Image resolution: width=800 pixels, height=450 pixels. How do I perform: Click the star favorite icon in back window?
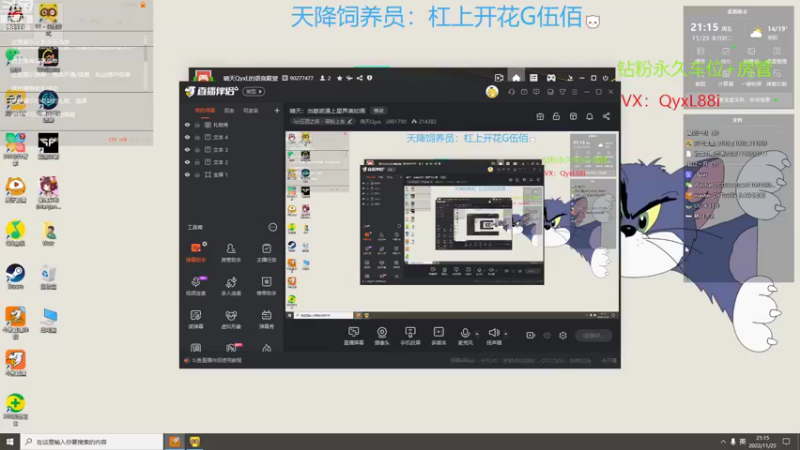[339, 78]
